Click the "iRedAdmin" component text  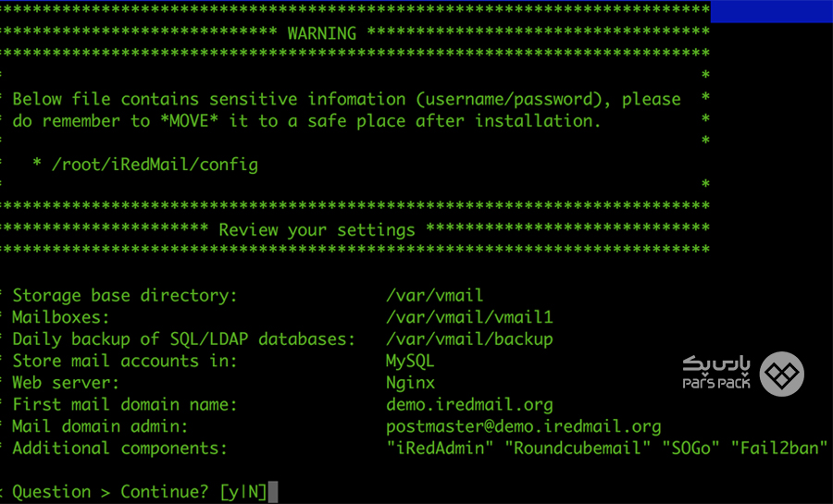[x=440, y=449]
